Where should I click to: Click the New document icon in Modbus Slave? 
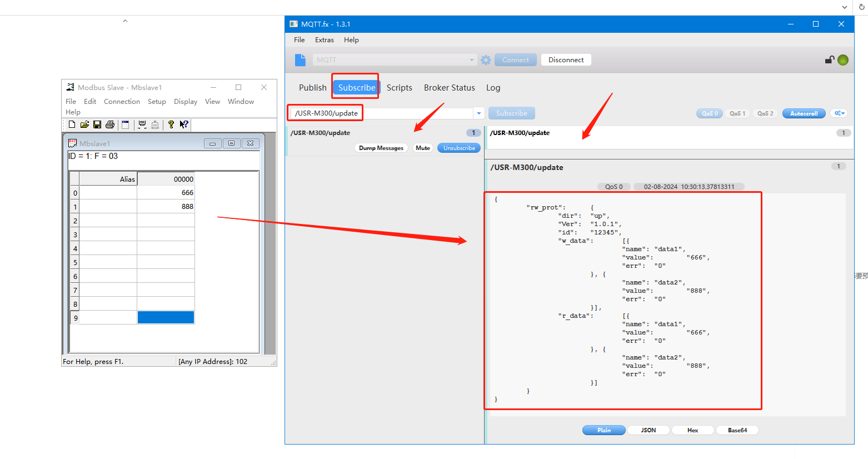72,124
